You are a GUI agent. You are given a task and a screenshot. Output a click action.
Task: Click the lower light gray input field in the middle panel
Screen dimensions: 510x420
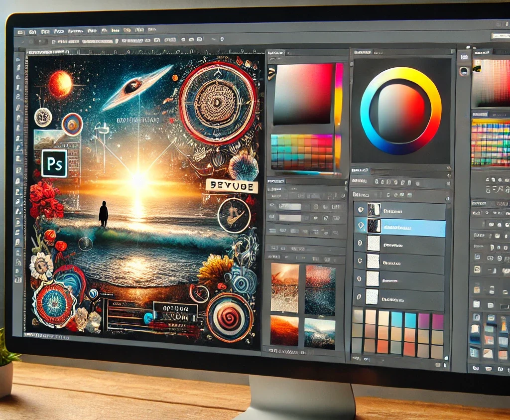[x=290, y=218]
